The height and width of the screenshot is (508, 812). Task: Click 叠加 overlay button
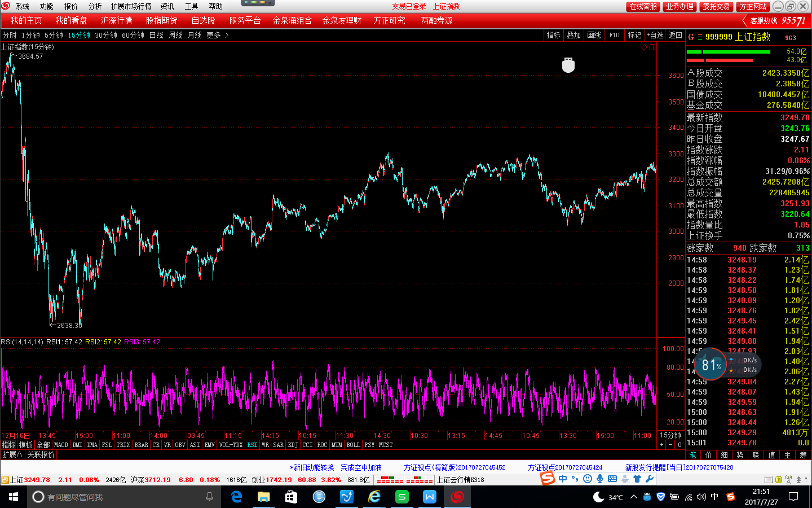click(573, 35)
